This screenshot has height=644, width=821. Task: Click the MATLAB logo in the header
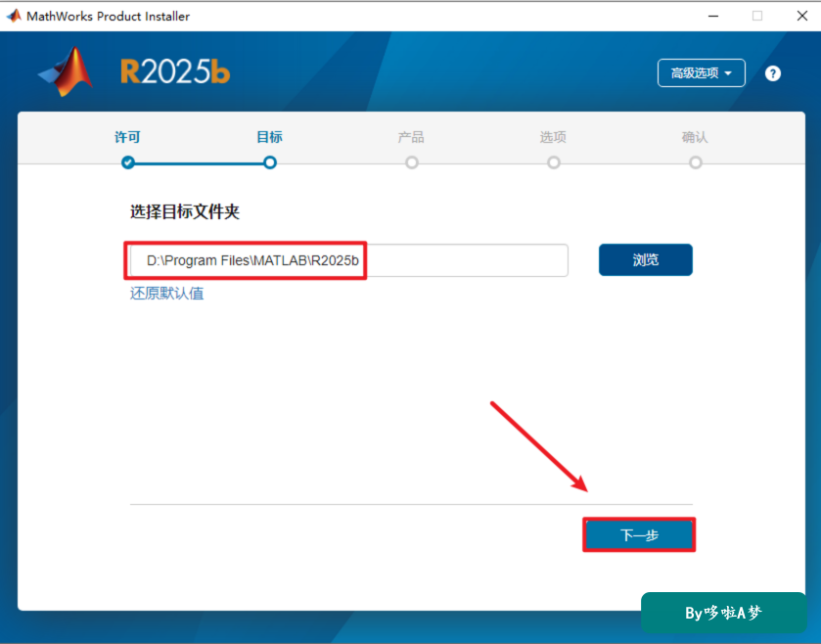67,71
